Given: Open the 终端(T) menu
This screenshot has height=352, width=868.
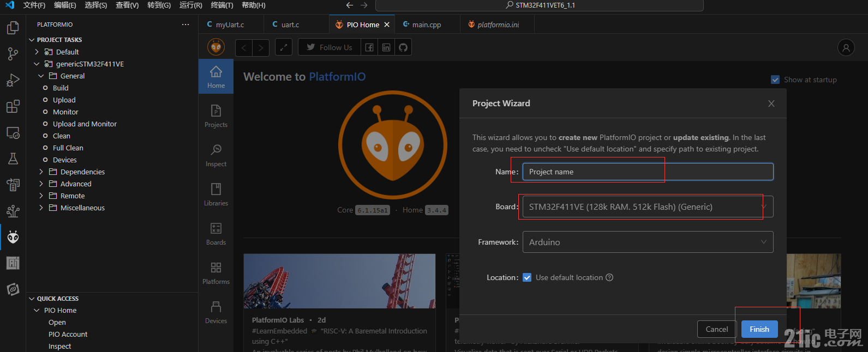Looking at the screenshot, I should click(222, 5).
